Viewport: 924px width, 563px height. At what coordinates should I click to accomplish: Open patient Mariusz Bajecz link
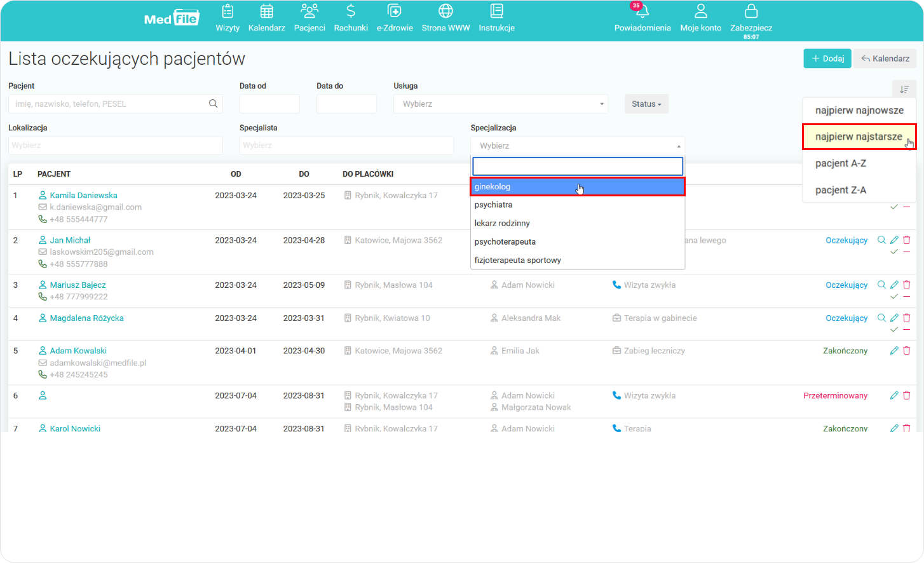(78, 285)
